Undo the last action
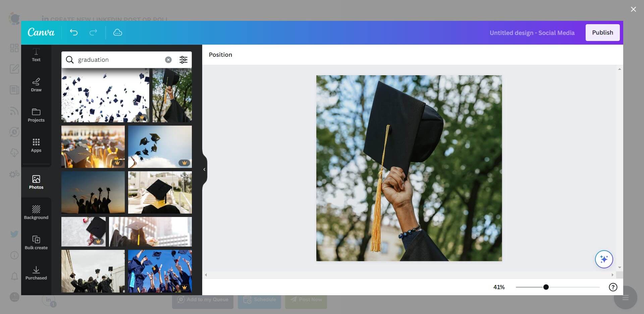This screenshot has width=644, height=314. (x=74, y=33)
